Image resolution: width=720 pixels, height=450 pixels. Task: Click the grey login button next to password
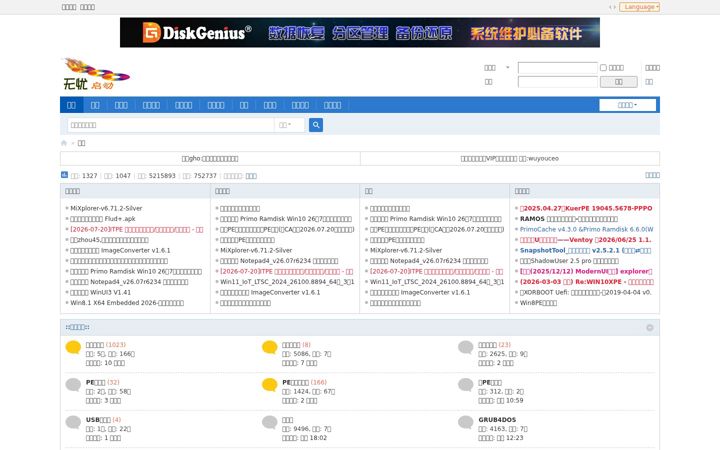pos(619,82)
